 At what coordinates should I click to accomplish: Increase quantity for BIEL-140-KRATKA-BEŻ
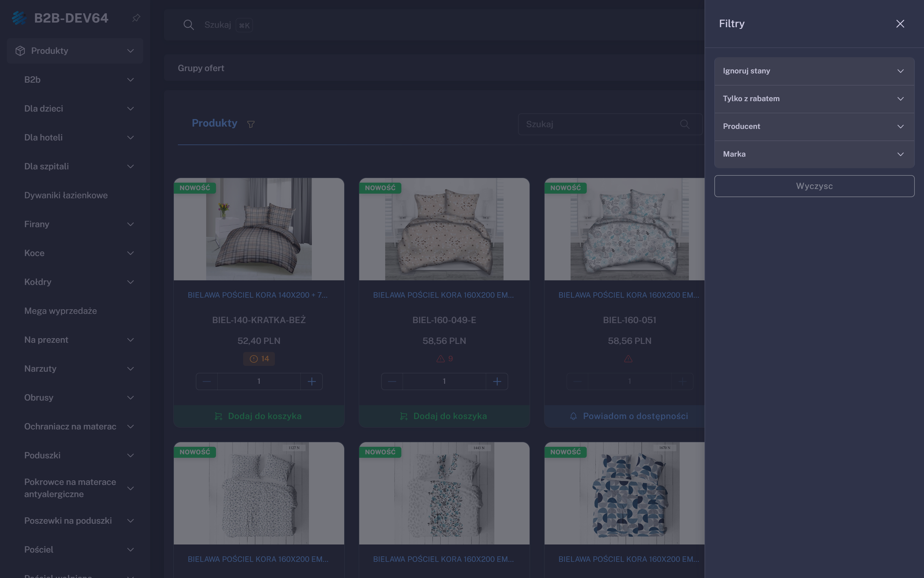pyautogui.click(x=312, y=381)
